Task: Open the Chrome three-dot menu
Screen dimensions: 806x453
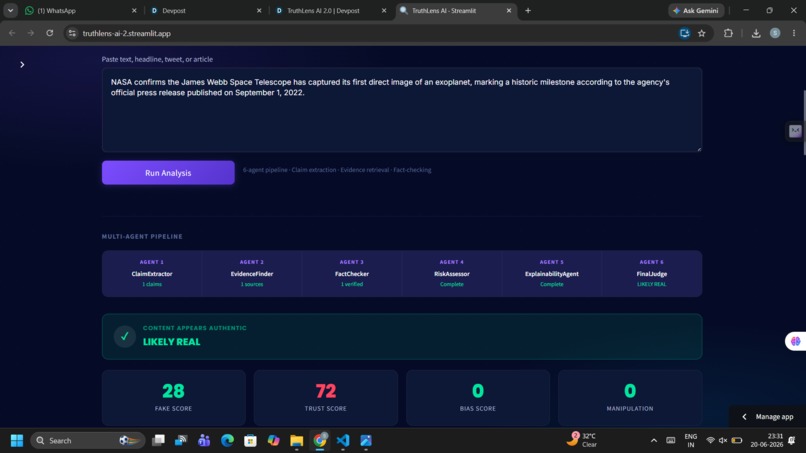Action: click(x=794, y=33)
